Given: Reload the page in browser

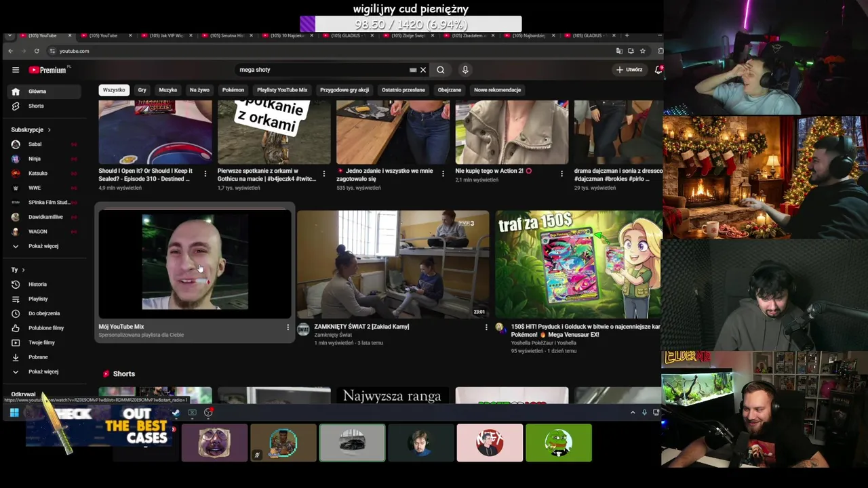Looking at the screenshot, I should coord(37,51).
